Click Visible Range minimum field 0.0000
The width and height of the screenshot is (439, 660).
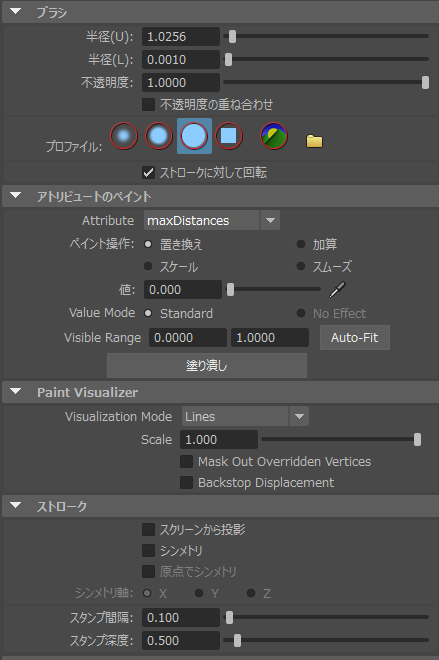(188, 338)
